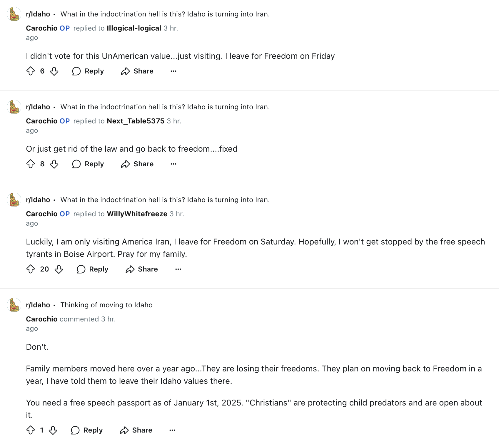
Task: Reply to the 'Luckily, I am only visiting' comment
Action: [x=92, y=269]
